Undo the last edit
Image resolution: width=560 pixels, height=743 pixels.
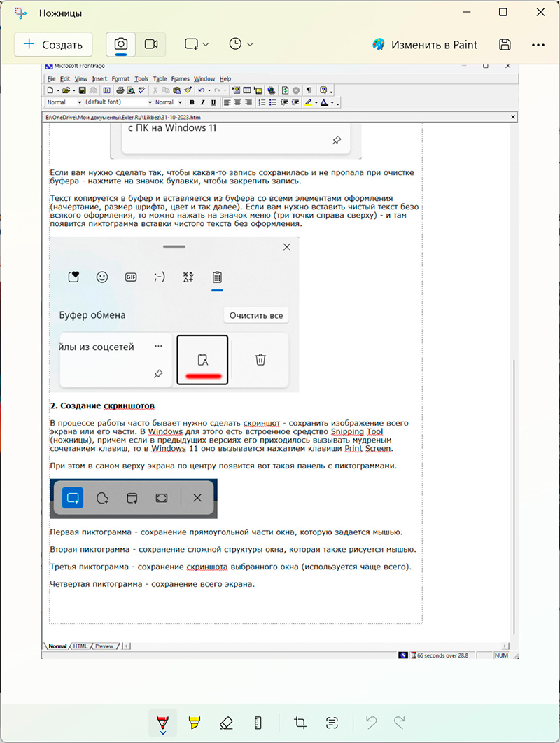pyautogui.click(x=372, y=723)
